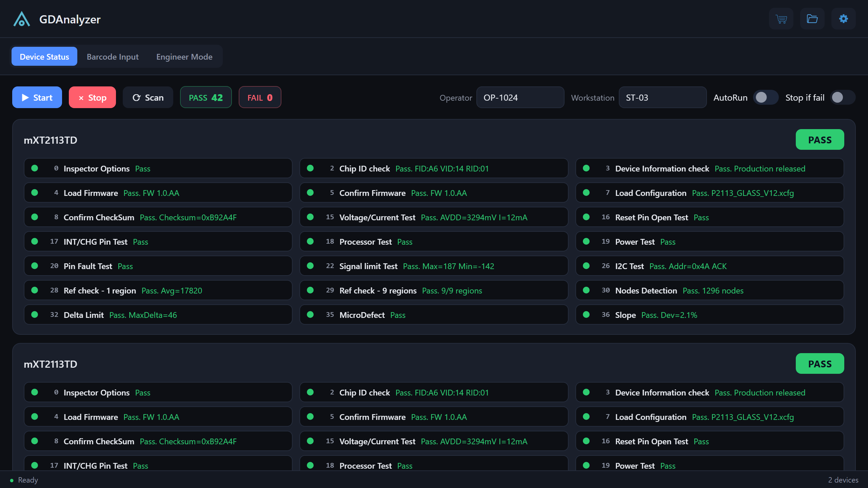This screenshot has height=488, width=868.
Task: Click green status dot of Delta Limit
Action: (35, 314)
